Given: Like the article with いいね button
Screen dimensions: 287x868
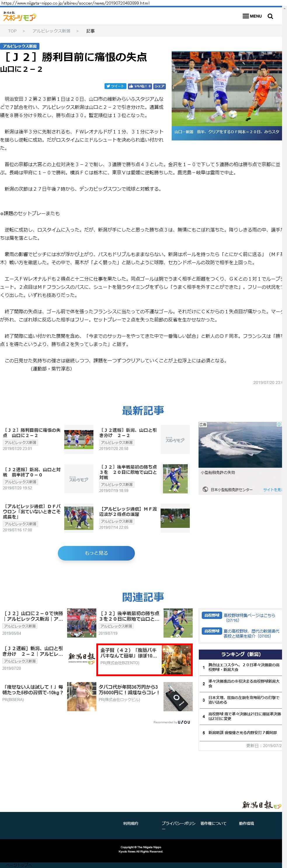Looking at the screenshot, I should coord(140,86).
